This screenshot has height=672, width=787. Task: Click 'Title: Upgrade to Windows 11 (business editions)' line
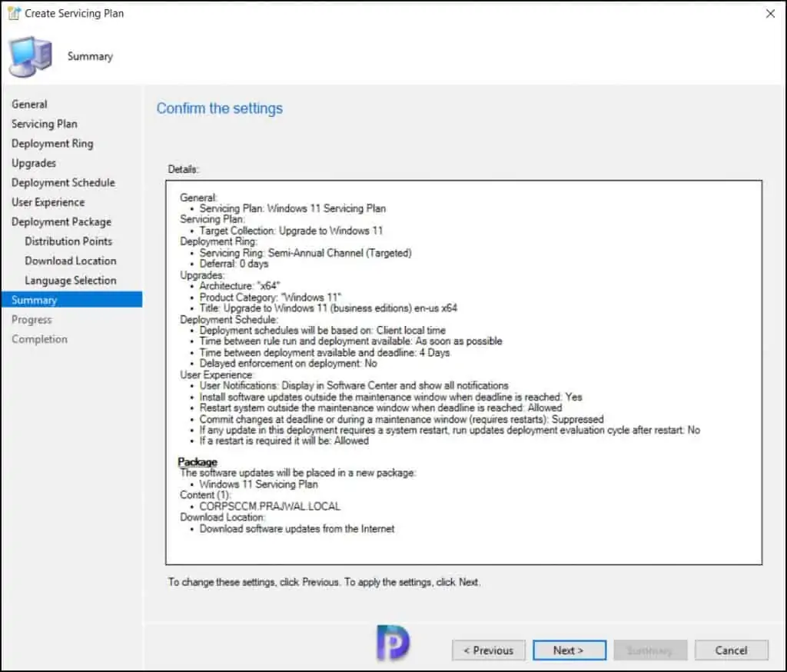tap(328, 308)
